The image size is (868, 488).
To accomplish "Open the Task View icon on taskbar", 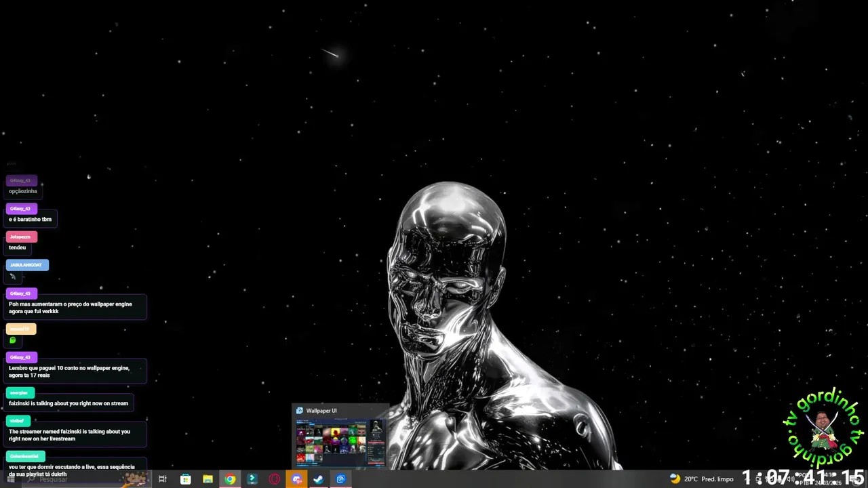I will coord(163,479).
